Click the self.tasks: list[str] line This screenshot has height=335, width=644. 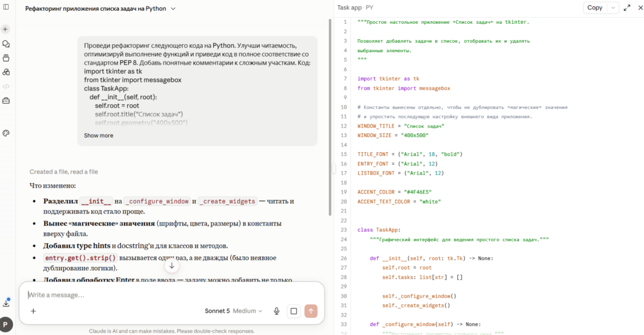423,277
